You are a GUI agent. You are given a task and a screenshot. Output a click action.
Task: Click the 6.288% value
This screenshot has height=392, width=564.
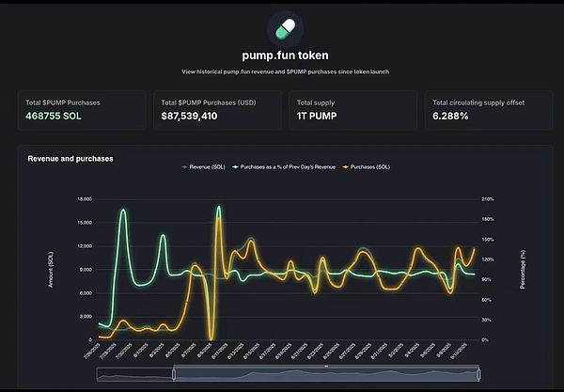pos(450,116)
